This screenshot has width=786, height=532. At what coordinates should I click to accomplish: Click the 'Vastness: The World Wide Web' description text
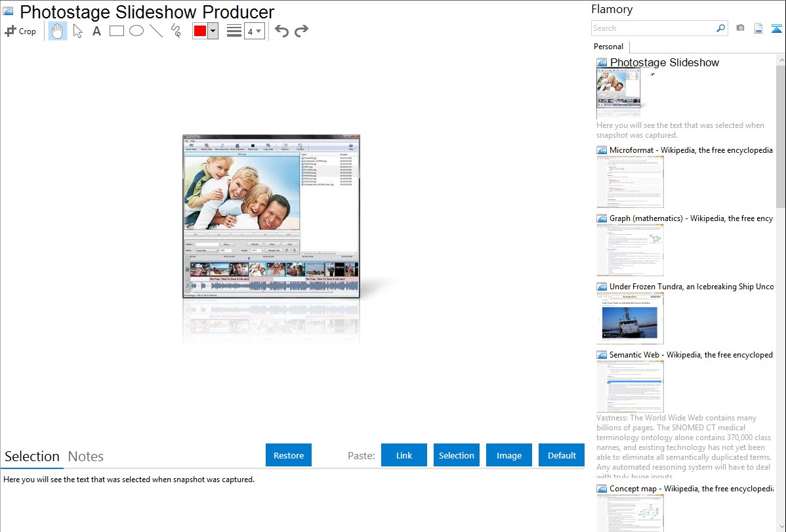pyautogui.click(x=684, y=447)
